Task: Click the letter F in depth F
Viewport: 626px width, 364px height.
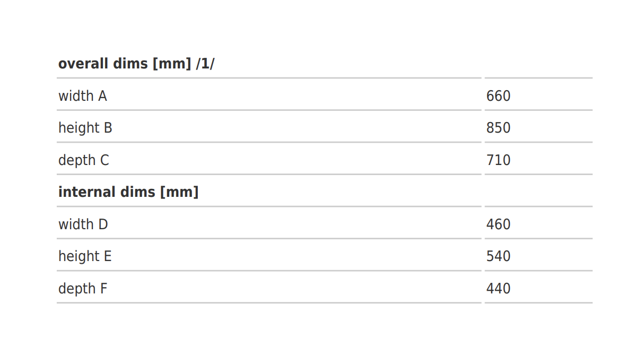Action: [104, 289]
